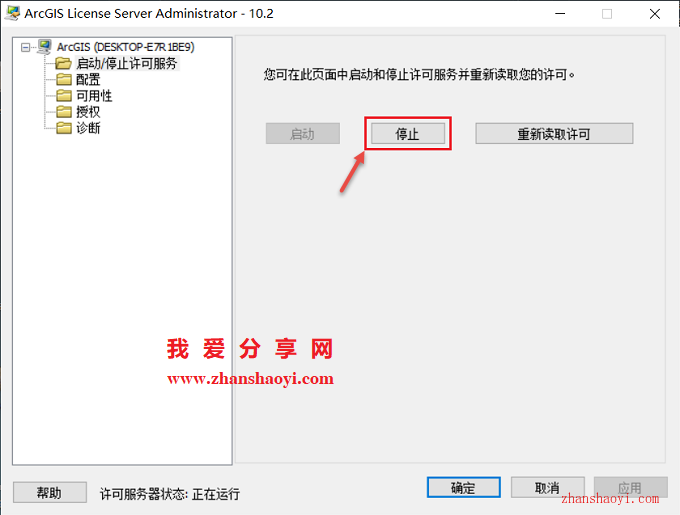Viewport: 680px width, 515px height.
Task: Select ArcGIS (DESKTOP-E7R1BE9) root label
Action: pyautogui.click(x=125, y=47)
